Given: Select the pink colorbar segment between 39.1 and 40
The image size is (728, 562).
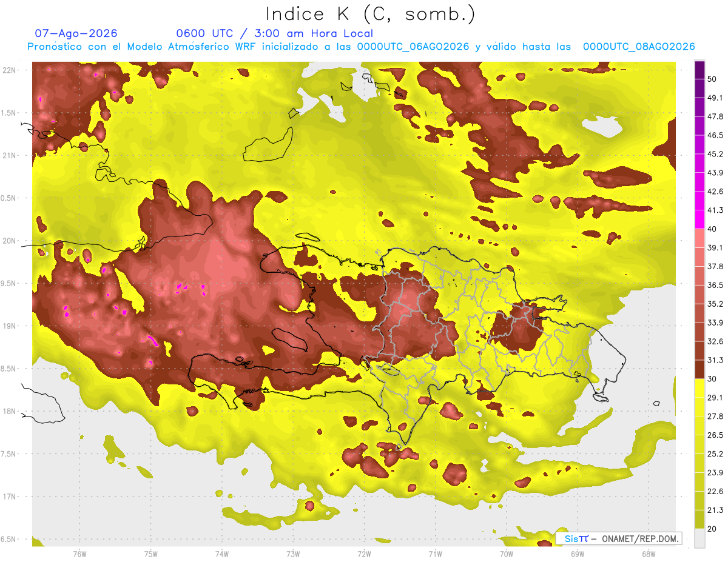Looking at the screenshot, I should coord(699,238).
